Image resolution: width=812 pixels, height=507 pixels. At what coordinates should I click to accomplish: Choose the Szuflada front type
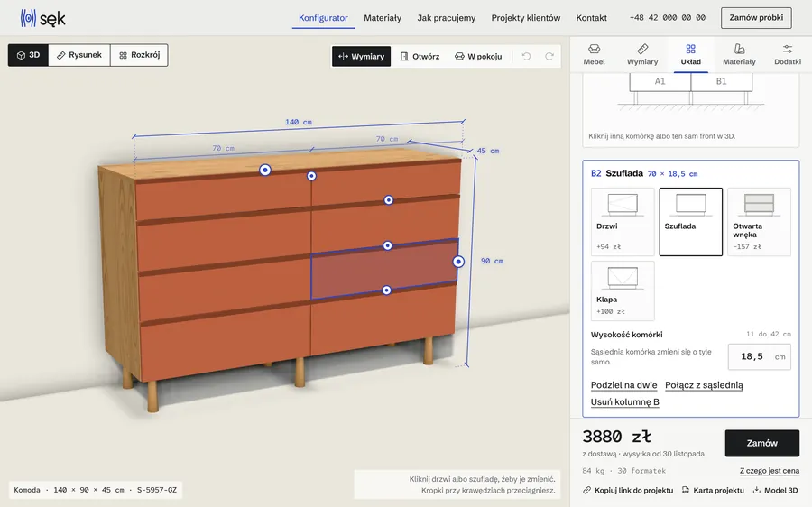pos(691,222)
